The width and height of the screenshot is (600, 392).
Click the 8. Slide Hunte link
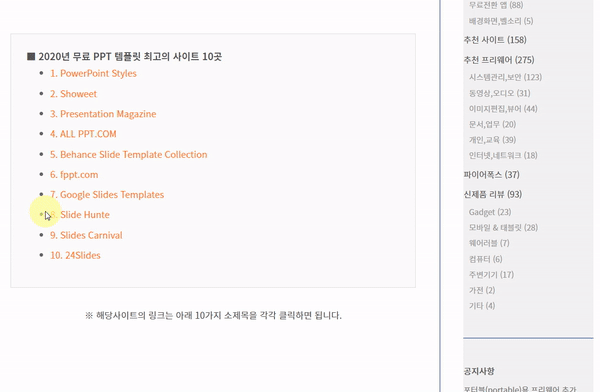[x=80, y=215]
